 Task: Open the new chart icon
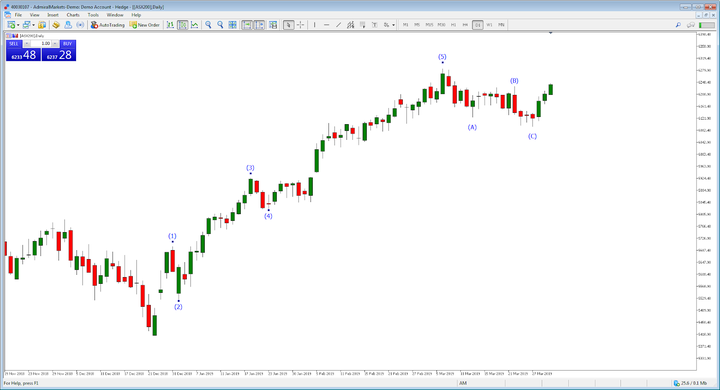pos(11,25)
